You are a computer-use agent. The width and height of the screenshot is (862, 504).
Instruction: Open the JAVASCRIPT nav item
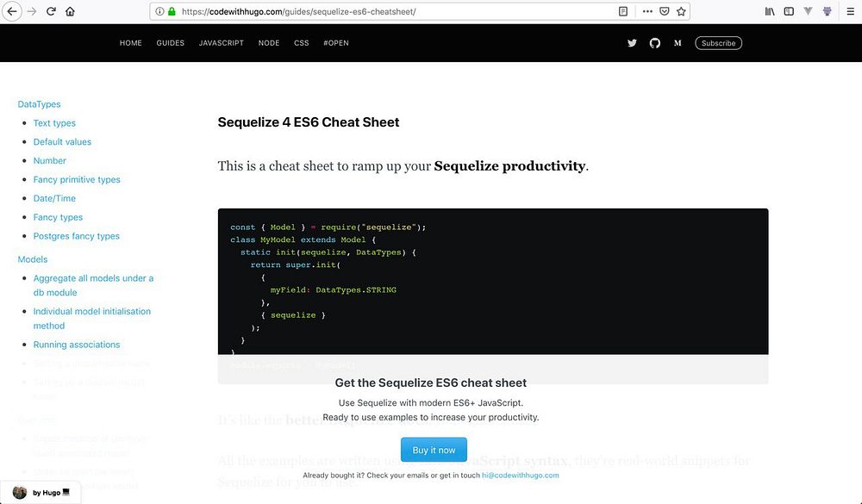(221, 43)
